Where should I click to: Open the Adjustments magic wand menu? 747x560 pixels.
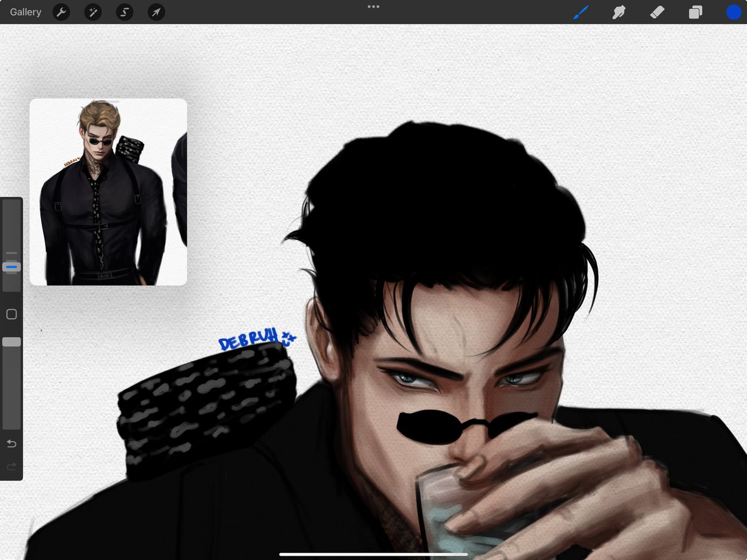[x=93, y=12]
